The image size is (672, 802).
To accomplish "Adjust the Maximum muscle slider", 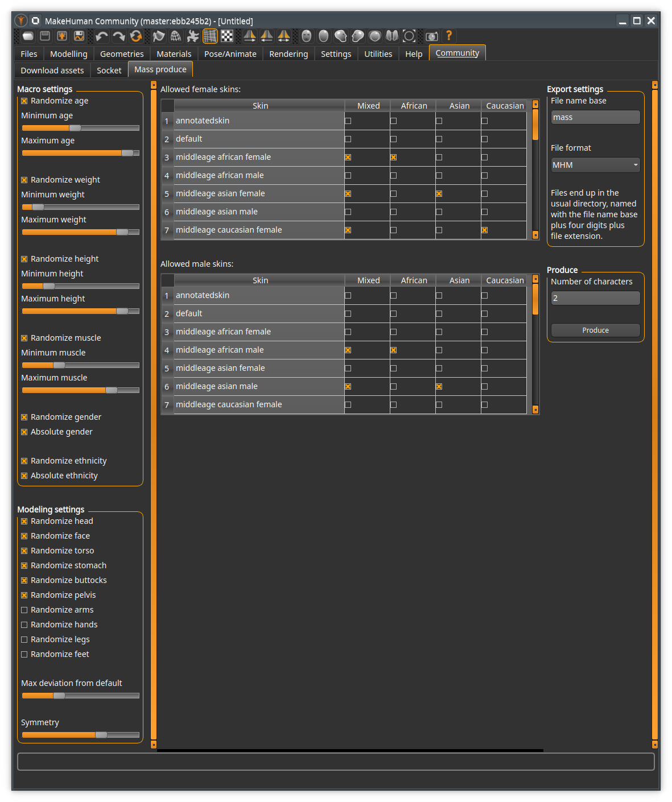I will [80, 390].
